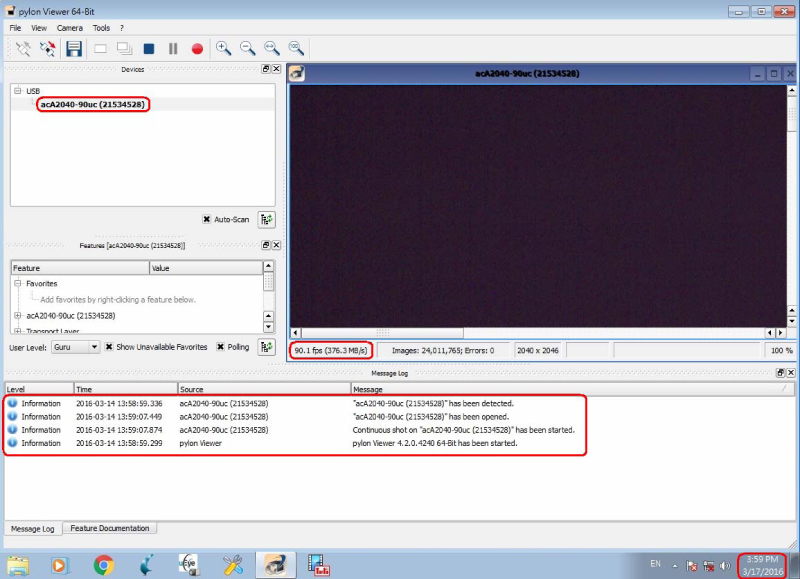Screen dimensions: 800x579
Task: Disable Show Unavailable Favorites checkbox
Action: point(110,347)
